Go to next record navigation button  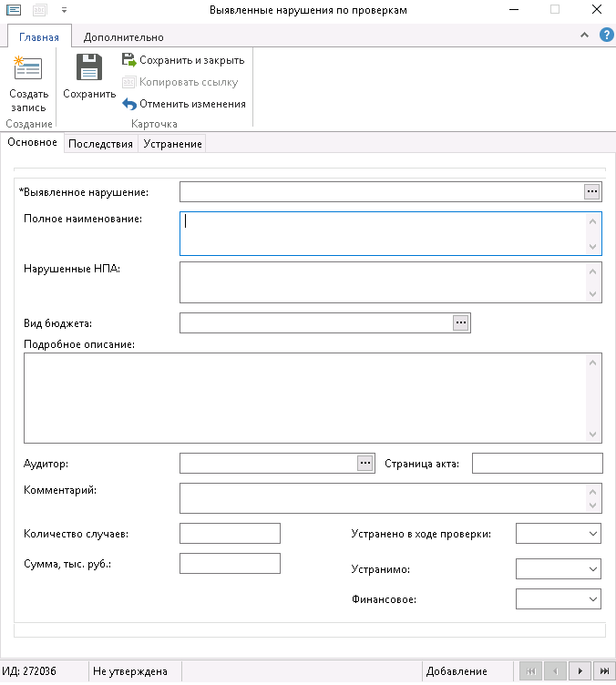tap(580, 671)
